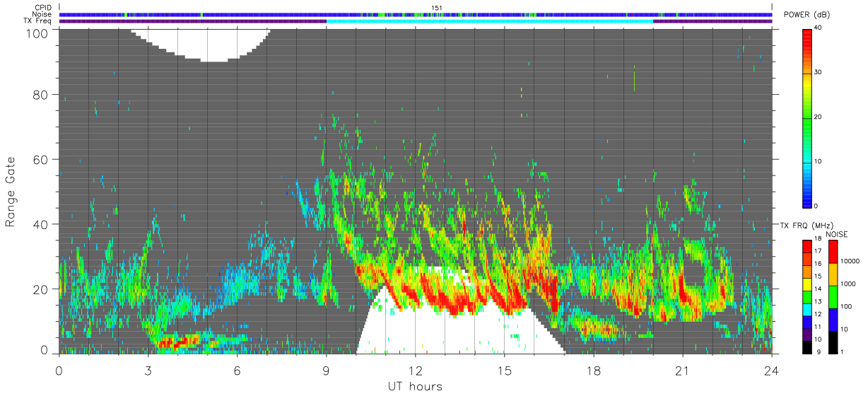Click the 18 tick on UT hours axis
This screenshot has height=401, width=868.
[593, 371]
